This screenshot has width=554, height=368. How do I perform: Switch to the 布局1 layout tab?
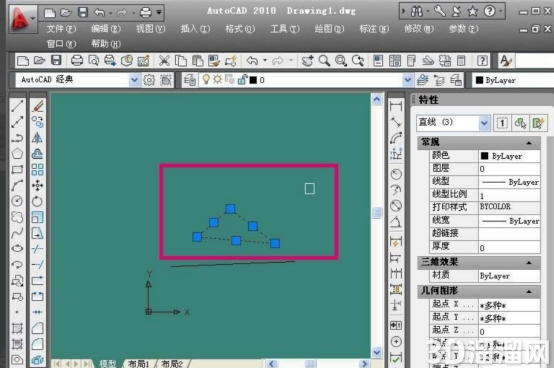click(x=138, y=363)
